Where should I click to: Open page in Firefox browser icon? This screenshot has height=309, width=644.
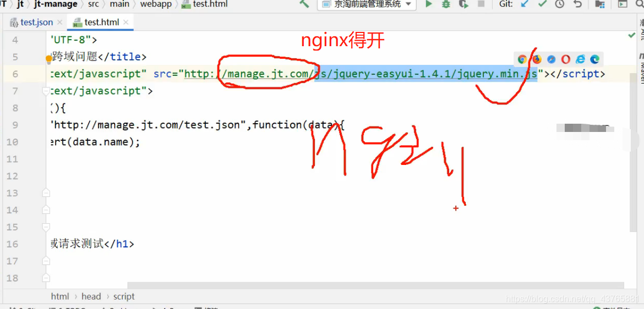point(537,59)
